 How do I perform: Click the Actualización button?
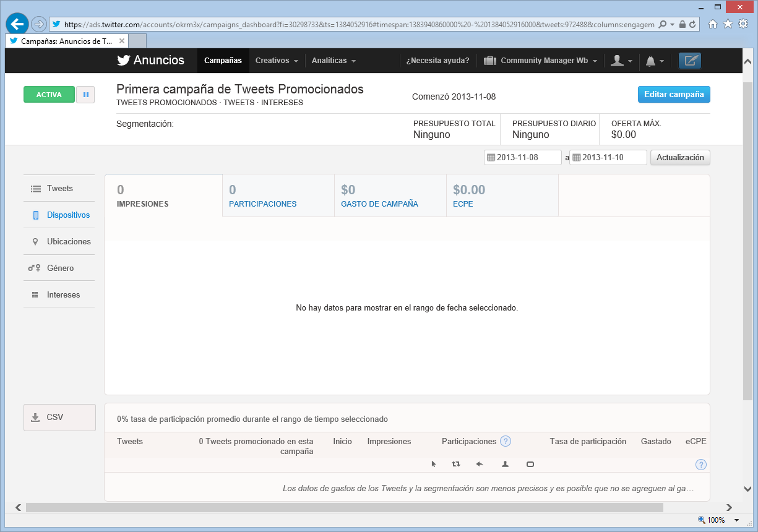680,158
